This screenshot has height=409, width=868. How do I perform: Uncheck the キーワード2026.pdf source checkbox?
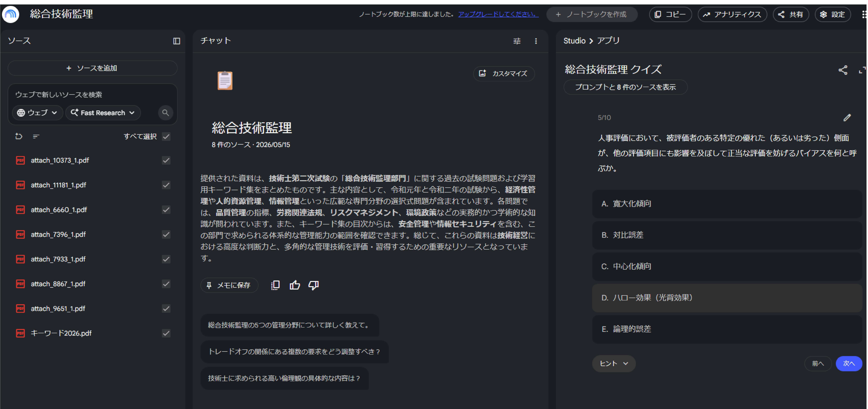point(166,333)
